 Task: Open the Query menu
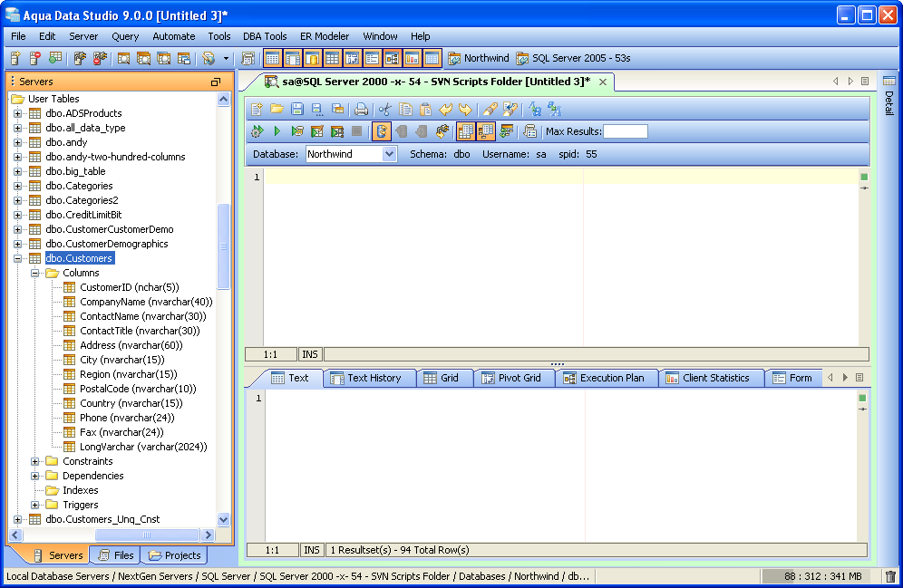coord(125,36)
